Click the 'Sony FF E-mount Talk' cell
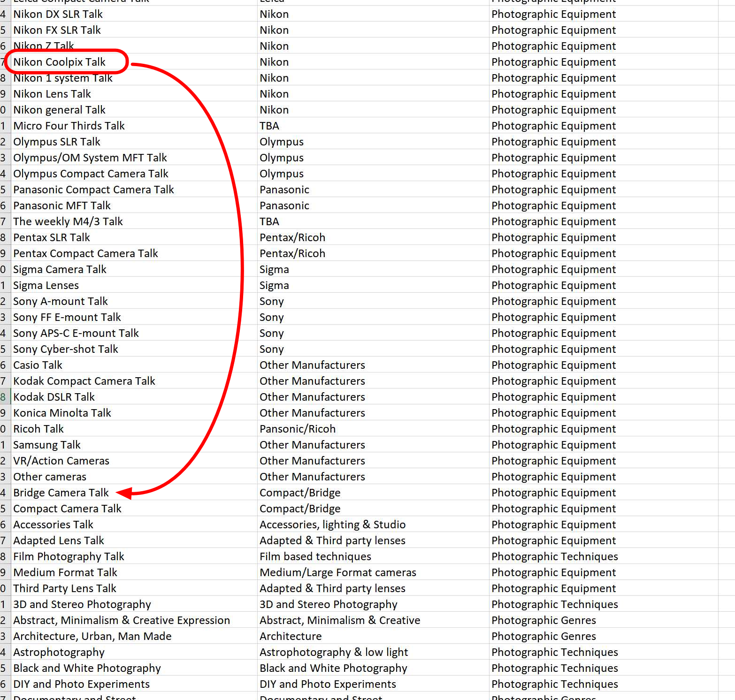 [134, 317]
